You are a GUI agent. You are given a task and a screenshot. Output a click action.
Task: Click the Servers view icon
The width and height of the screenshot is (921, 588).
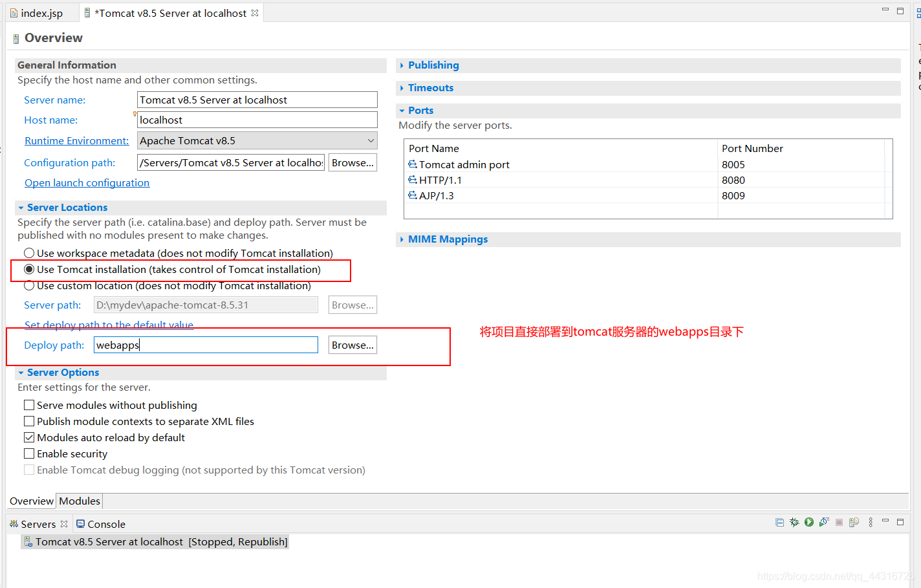(x=14, y=524)
